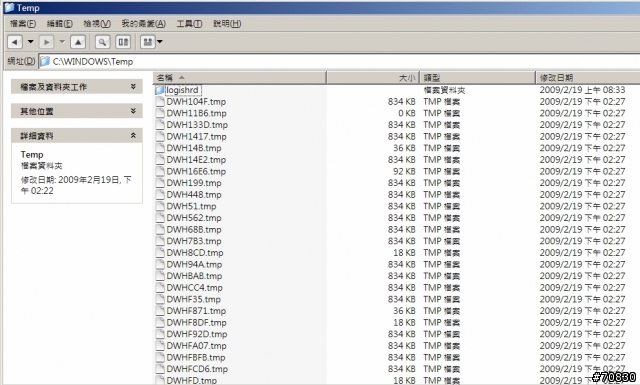Open the Search magnifier tool
The height and width of the screenshot is (385, 640).
pyautogui.click(x=102, y=42)
